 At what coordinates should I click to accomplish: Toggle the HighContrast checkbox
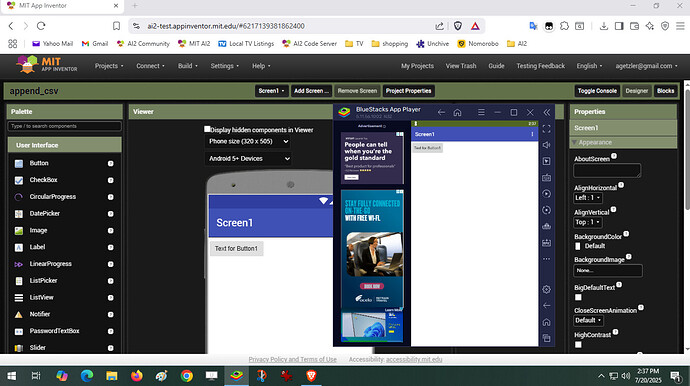pyautogui.click(x=578, y=345)
